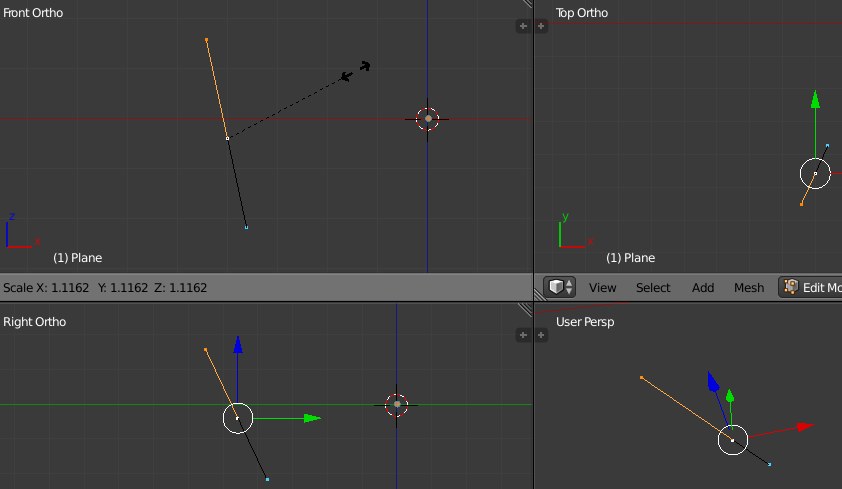Click "(1) Plane" label in Front Ortho
This screenshot has width=842, height=489.
coord(77,258)
